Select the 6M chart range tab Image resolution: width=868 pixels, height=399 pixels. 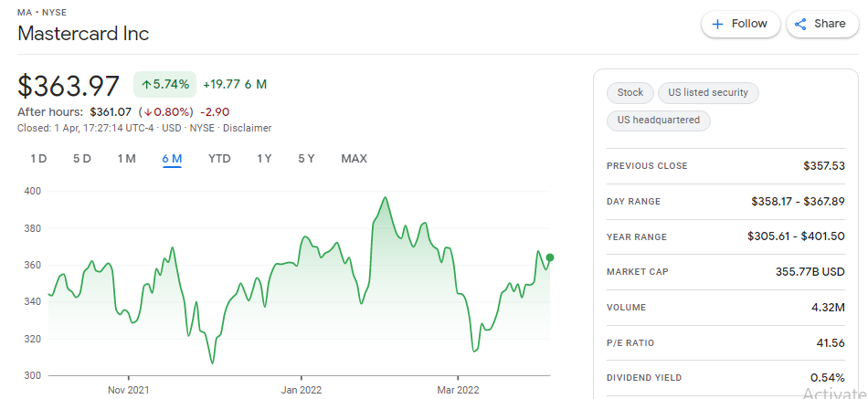172,159
